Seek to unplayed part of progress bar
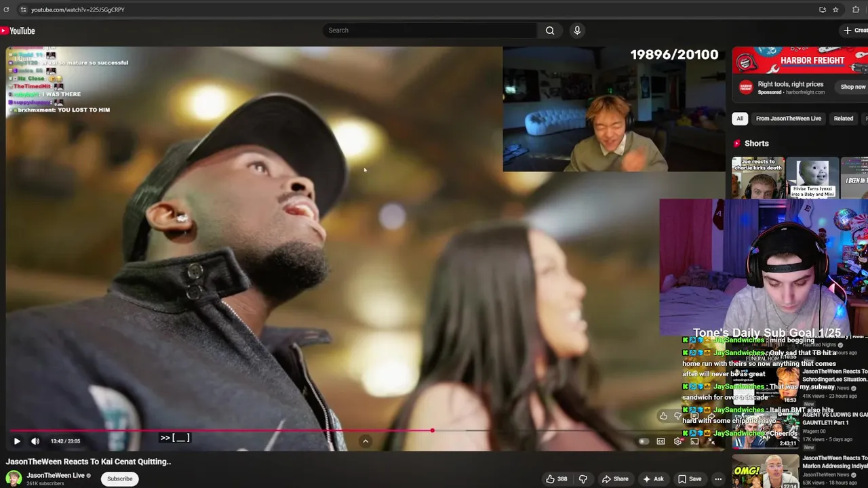This screenshot has height=488, width=868. click(576, 430)
